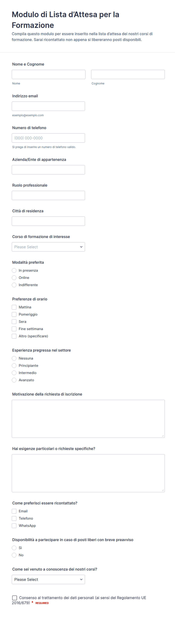Tick the Consenso al trattamento dei dati checkbox

(14, 598)
